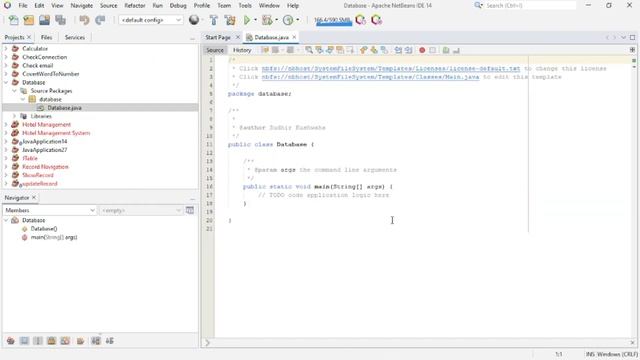Image resolution: width=640 pixels, height=360 pixels.
Task: Click the Undo toolbar icon
Action: (84, 20)
